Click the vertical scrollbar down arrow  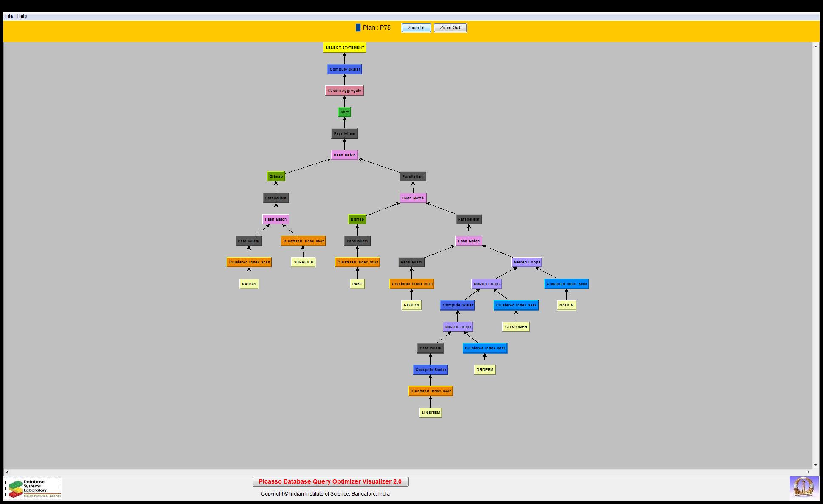pyautogui.click(x=815, y=465)
